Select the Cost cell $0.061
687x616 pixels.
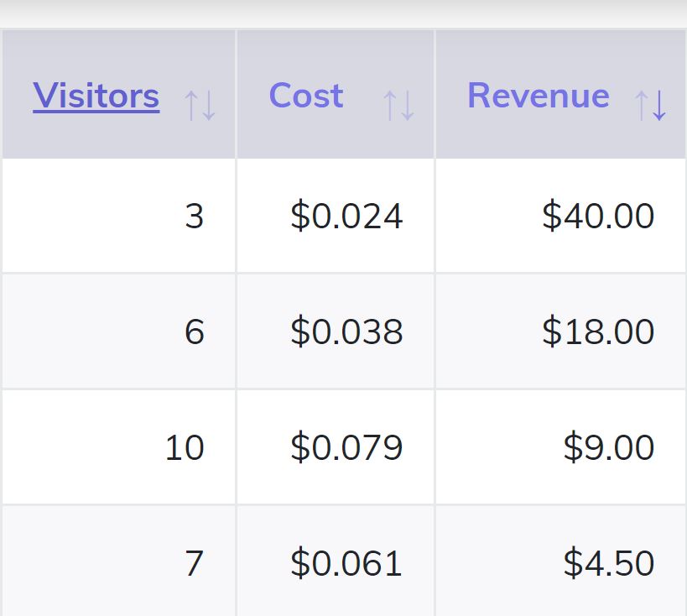click(336, 561)
